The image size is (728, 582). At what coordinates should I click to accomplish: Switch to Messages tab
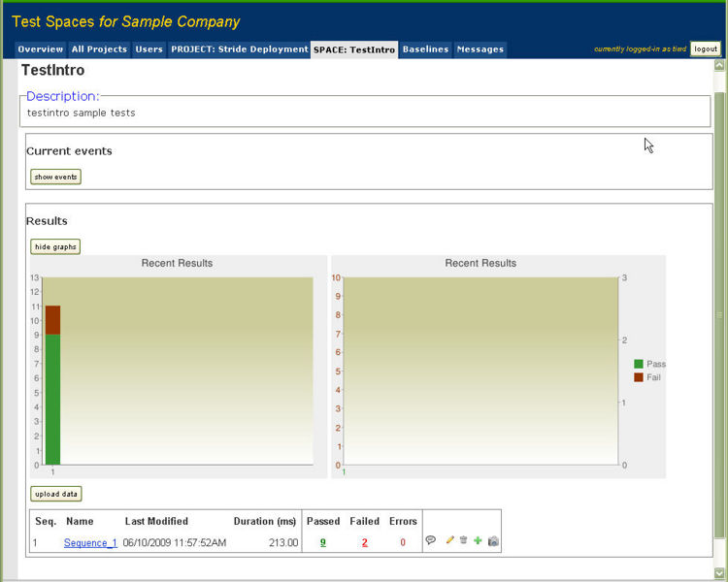480,49
